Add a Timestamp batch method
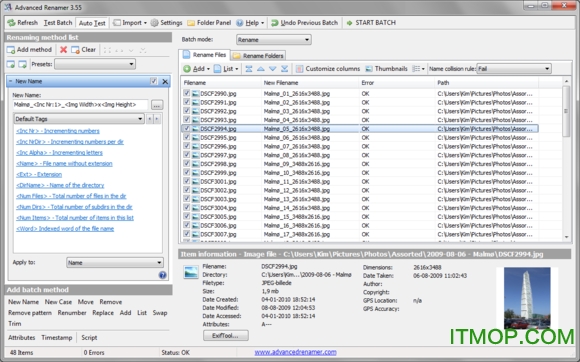This screenshot has height=362, width=580. 57,338
